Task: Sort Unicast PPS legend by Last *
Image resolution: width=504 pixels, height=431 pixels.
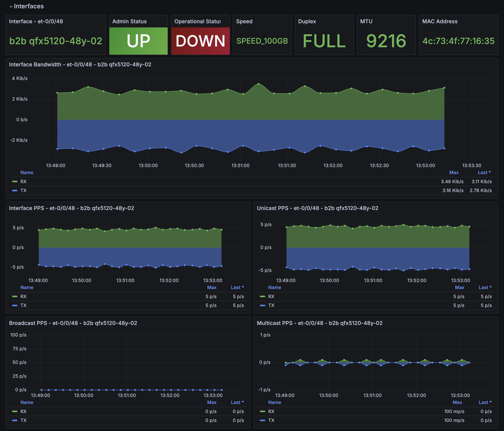Action: click(x=485, y=288)
